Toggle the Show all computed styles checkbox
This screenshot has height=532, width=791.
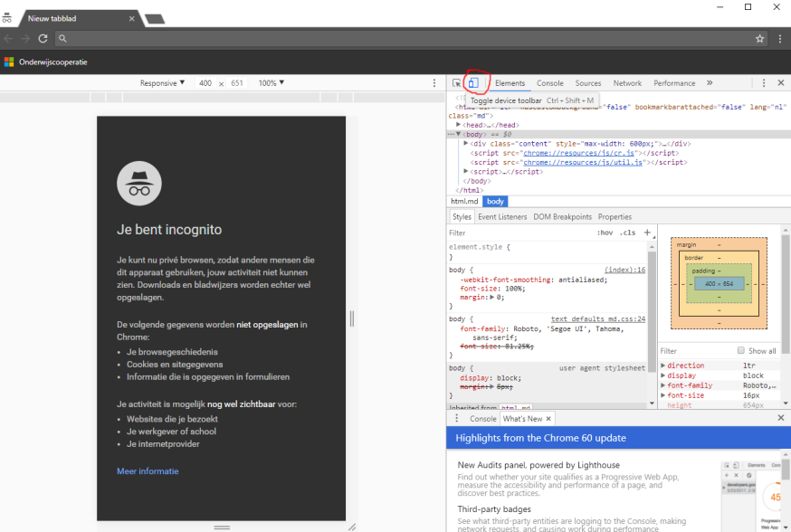point(740,350)
